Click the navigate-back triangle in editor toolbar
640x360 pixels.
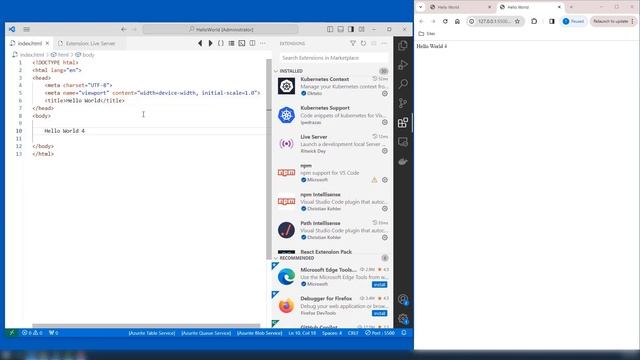pyautogui.click(x=200, y=43)
